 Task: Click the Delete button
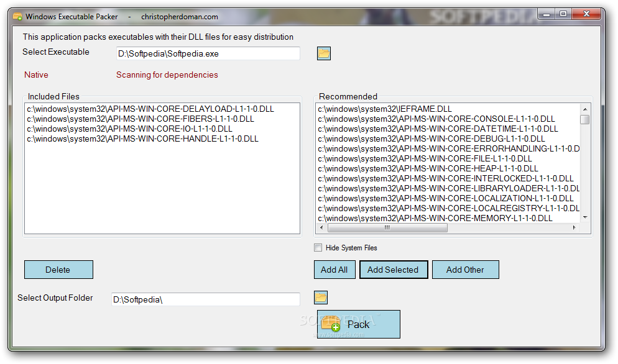[x=58, y=270]
